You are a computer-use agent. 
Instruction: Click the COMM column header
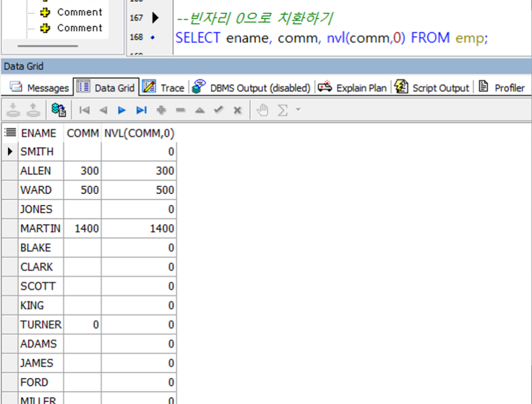pyautogui.click(x=83, y=133)
